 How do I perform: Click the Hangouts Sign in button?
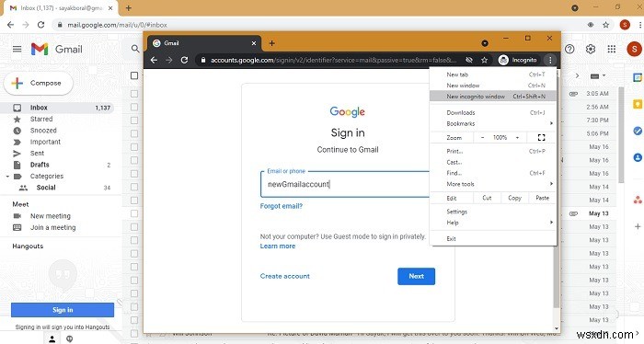coord(63,310)
